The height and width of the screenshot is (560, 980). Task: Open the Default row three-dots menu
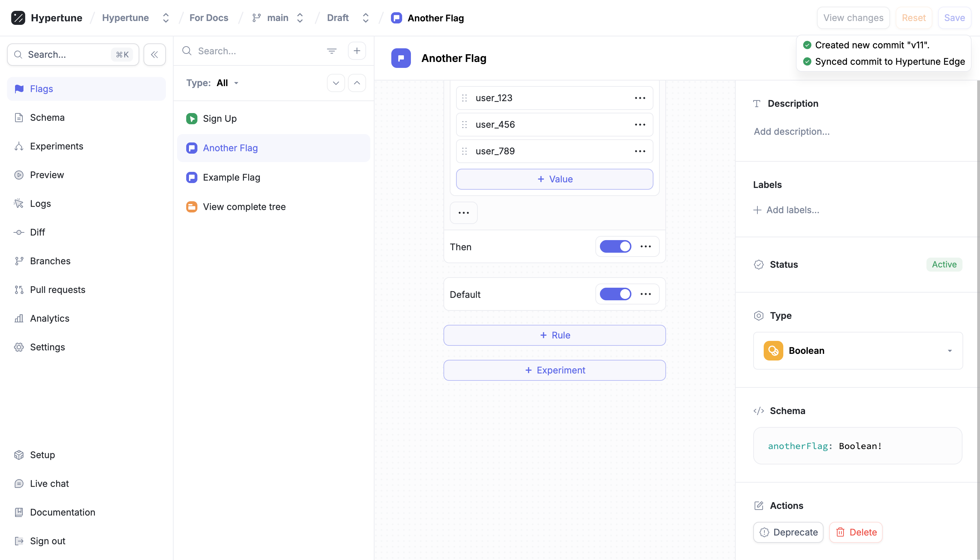point(646,294)
